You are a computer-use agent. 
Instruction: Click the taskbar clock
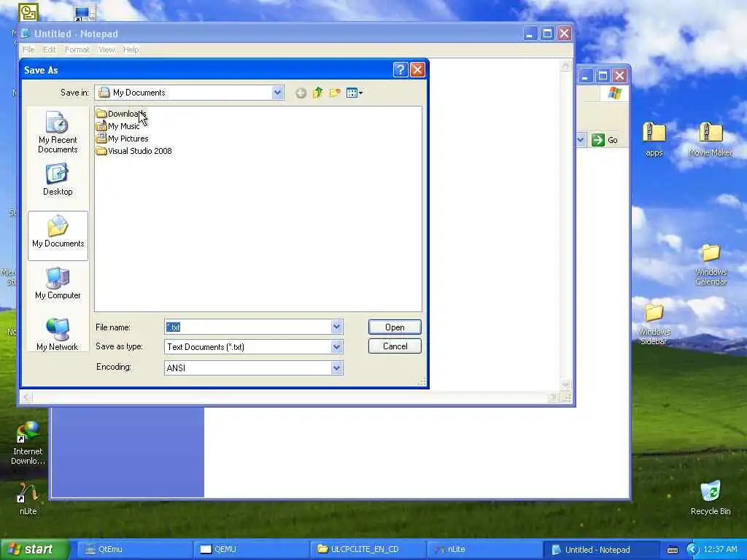point(720,550)
